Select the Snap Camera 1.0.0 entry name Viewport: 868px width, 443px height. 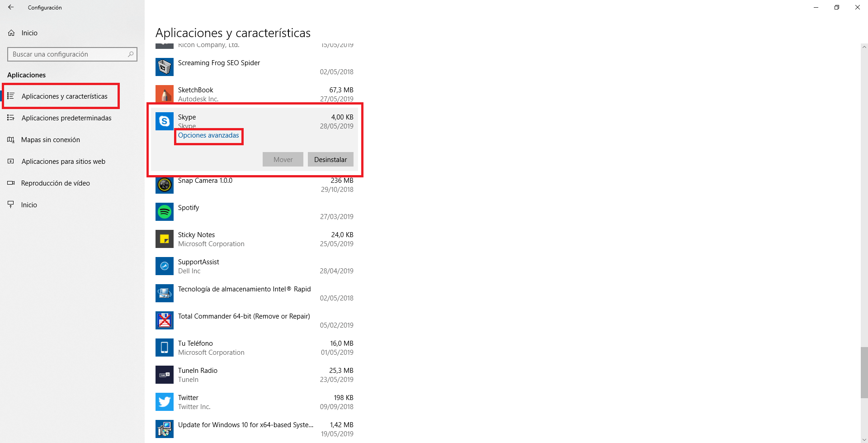[x=205, y=181]
